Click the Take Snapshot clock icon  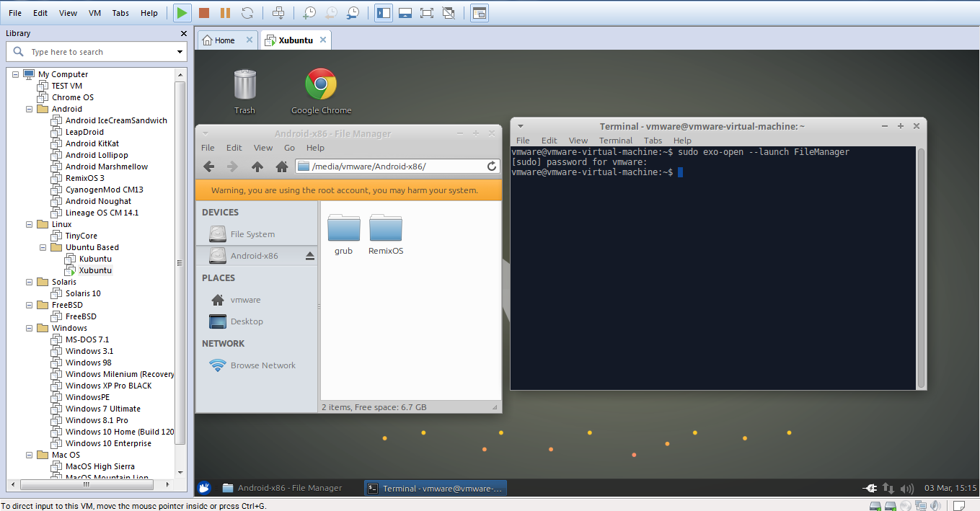pos(309,13)
